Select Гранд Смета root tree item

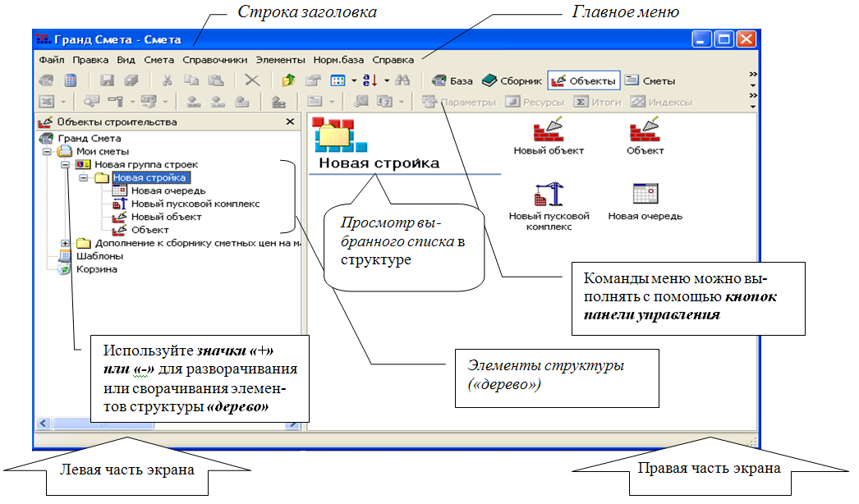coord(90,139)
